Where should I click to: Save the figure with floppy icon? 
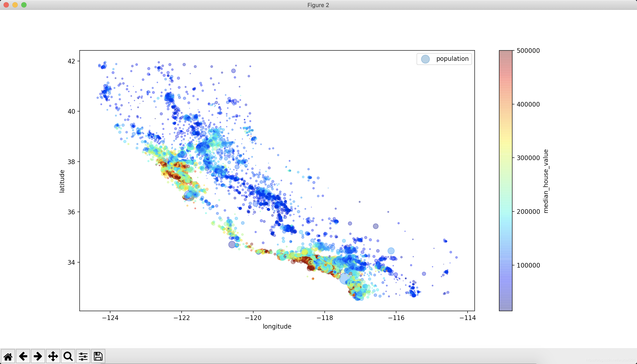click(98, 356)
